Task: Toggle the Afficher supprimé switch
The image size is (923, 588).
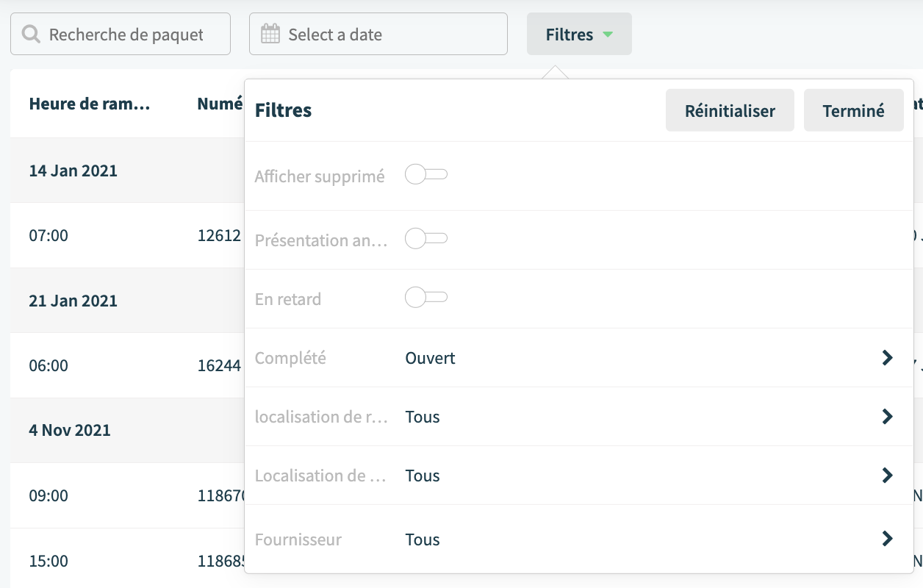Action: click(x=426, y=175)
